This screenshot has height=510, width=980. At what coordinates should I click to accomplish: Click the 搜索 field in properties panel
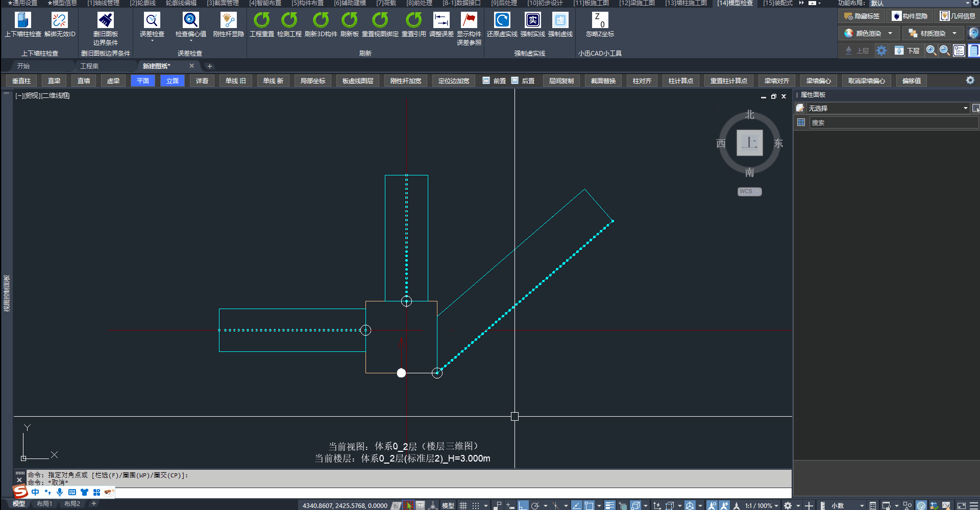click(x=893, y=122)
